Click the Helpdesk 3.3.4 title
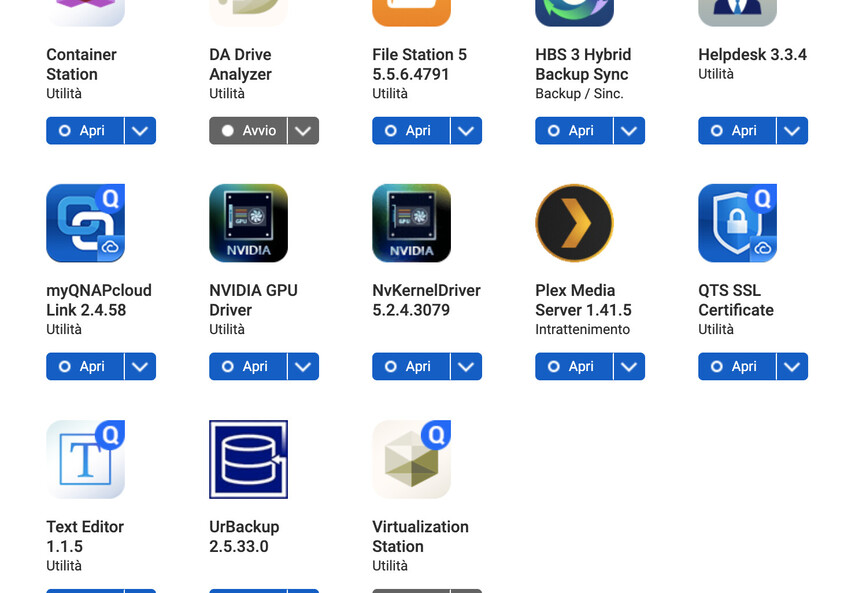 coord(752,54)
